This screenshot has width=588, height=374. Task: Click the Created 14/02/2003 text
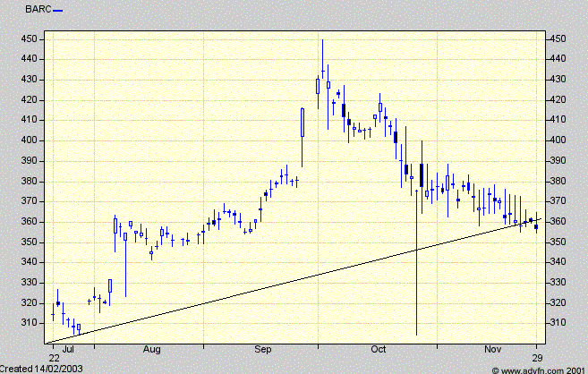point(44,368)
